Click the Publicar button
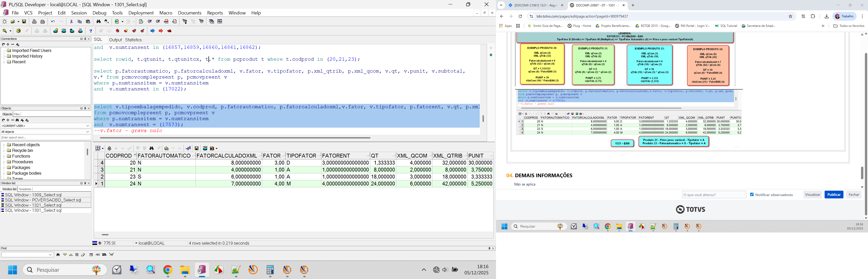 click(x=833, y=195)
